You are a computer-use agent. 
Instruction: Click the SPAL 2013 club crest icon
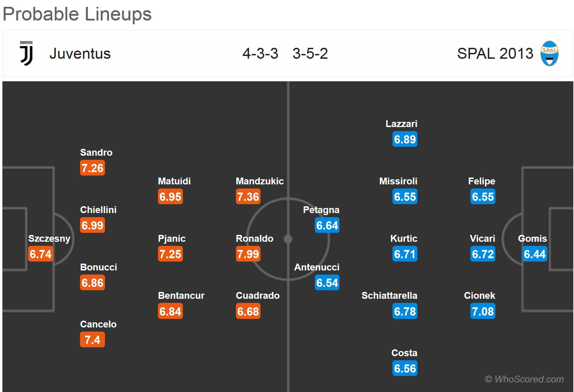[549, 53]
